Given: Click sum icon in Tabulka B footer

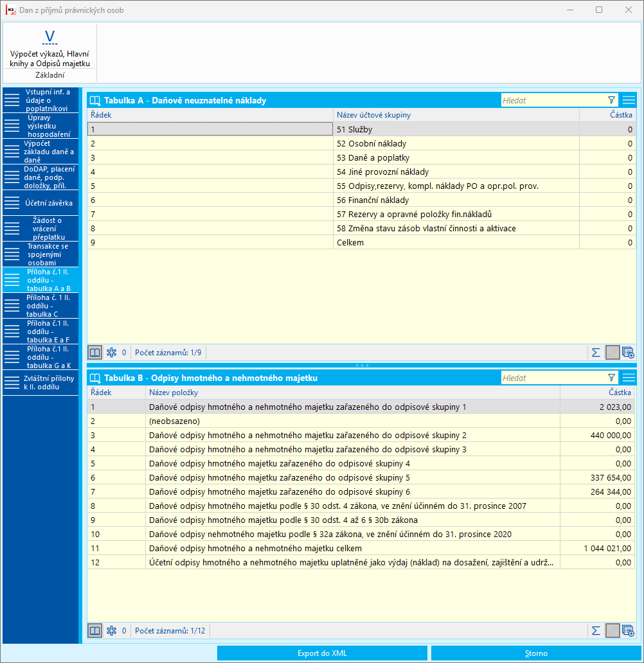Looking at the screenshot, I should click(x=596, y=631).
